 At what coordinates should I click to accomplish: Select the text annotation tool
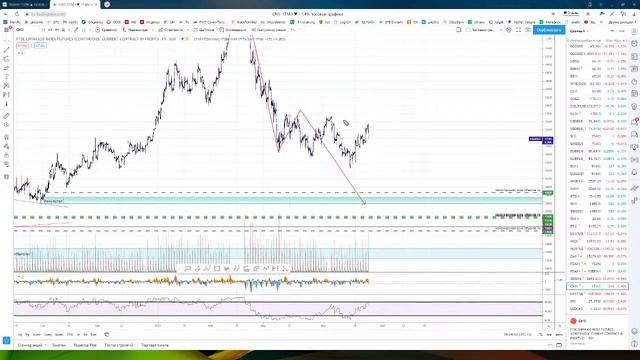tap(6, 77)
